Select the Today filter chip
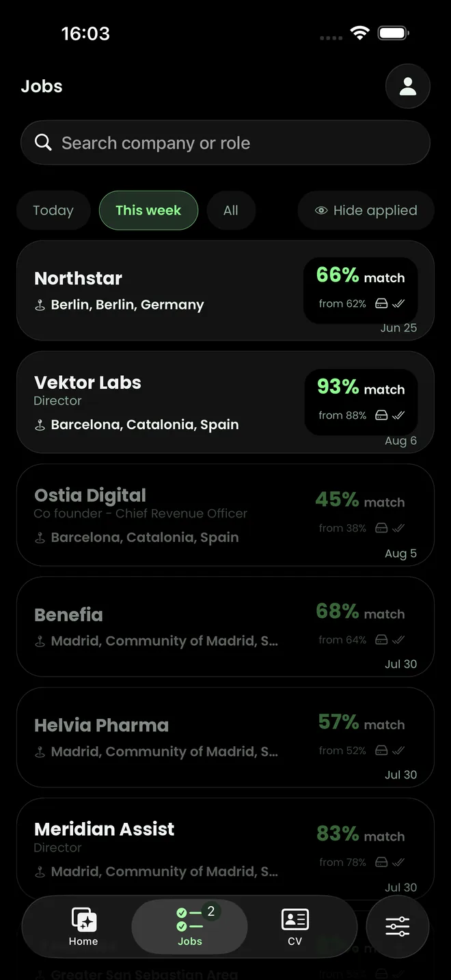451x980 pixels. [53, 210]
